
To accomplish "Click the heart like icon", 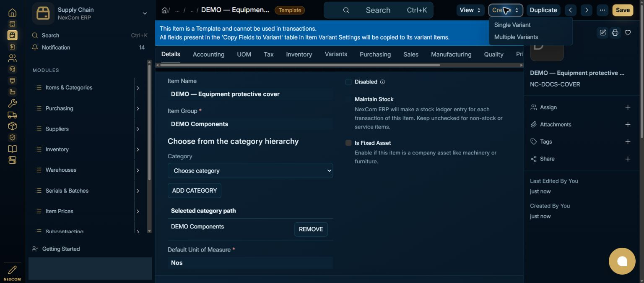I will click(x=628, y=32).
